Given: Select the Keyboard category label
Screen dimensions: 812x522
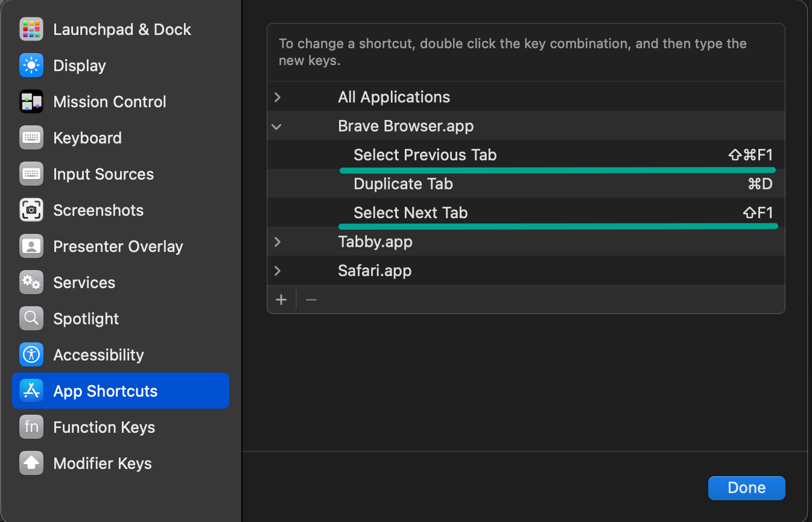Looking at the screenshot, I should pyautogui.click(x=87, y=137).
